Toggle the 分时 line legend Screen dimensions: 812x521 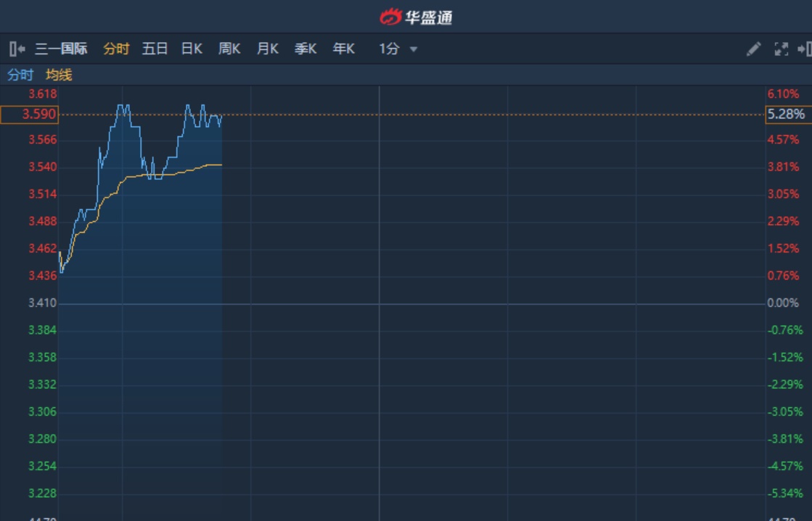click(20, 75)
